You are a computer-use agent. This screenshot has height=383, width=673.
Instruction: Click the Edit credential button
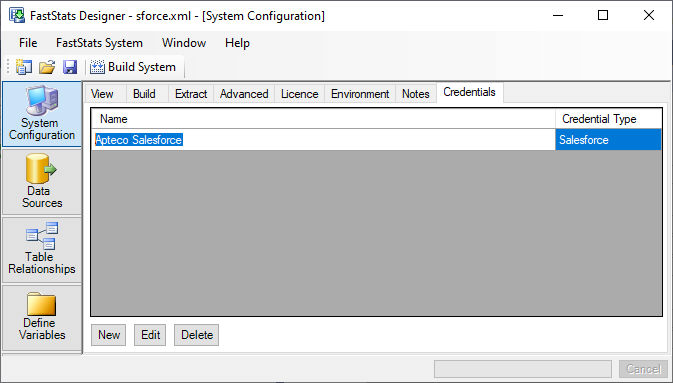[150, 335]
